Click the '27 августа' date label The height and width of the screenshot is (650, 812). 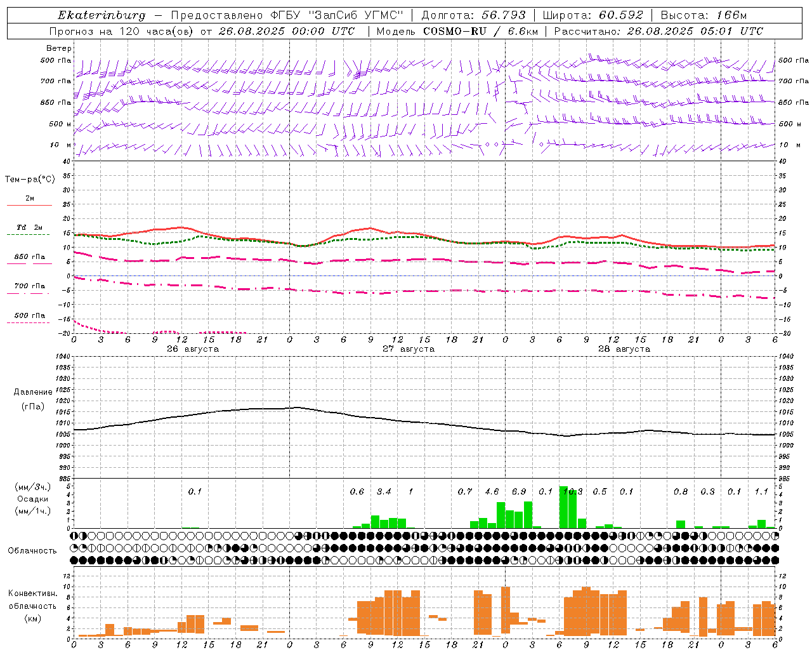tap(409, 349)
